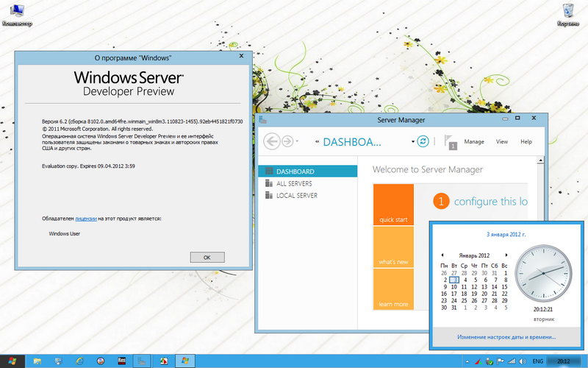Click the Action Center flag tray icon
The width and height of the screenshot is (588, 368).
[501, 361]
